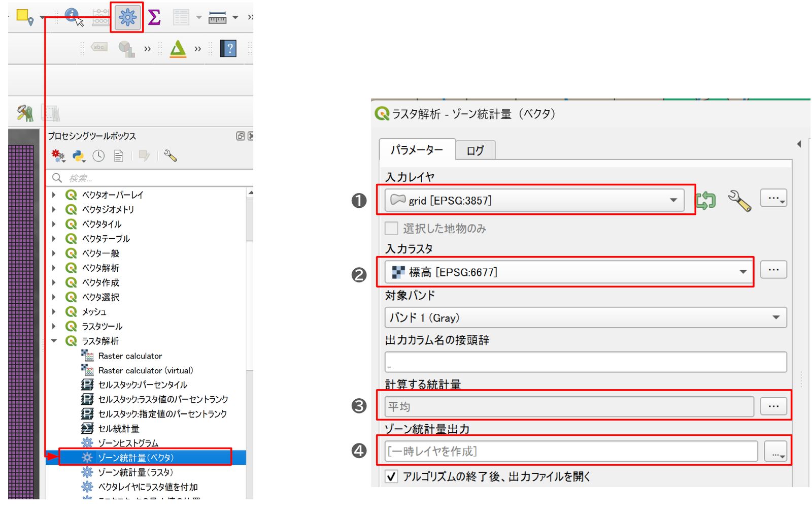Click the ベクタ解析 group label
Screen dimensions: 812x511
point(100,268)
